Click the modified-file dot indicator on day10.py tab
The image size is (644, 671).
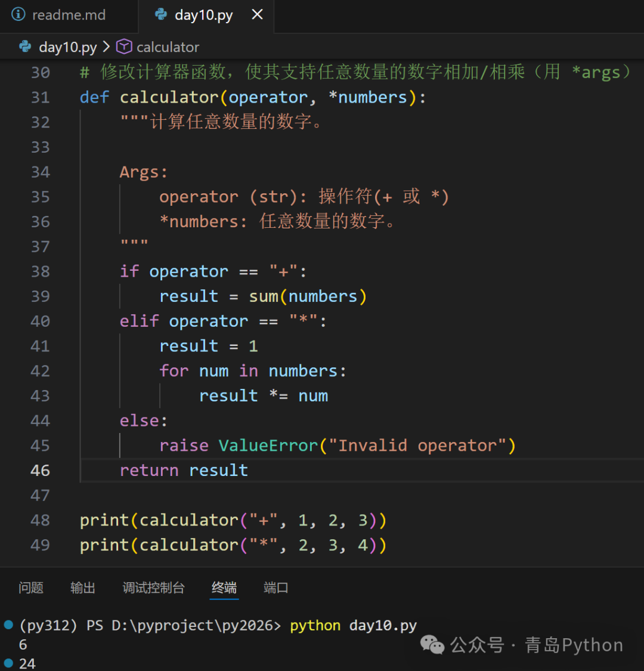256,15
